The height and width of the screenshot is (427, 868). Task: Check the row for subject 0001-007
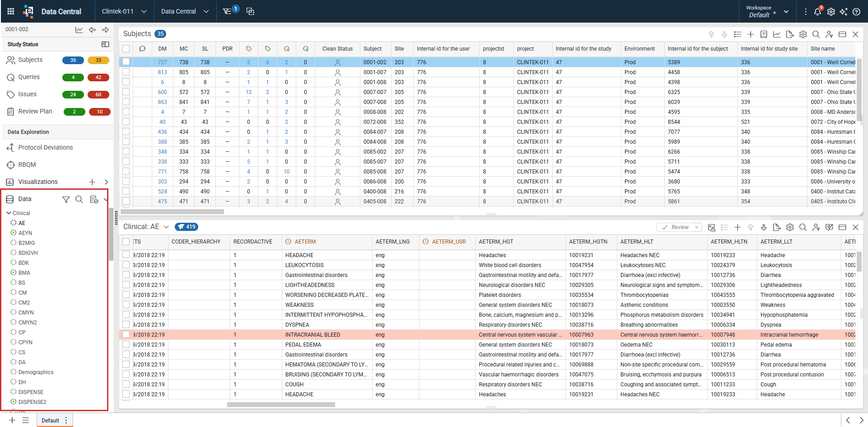126,72
